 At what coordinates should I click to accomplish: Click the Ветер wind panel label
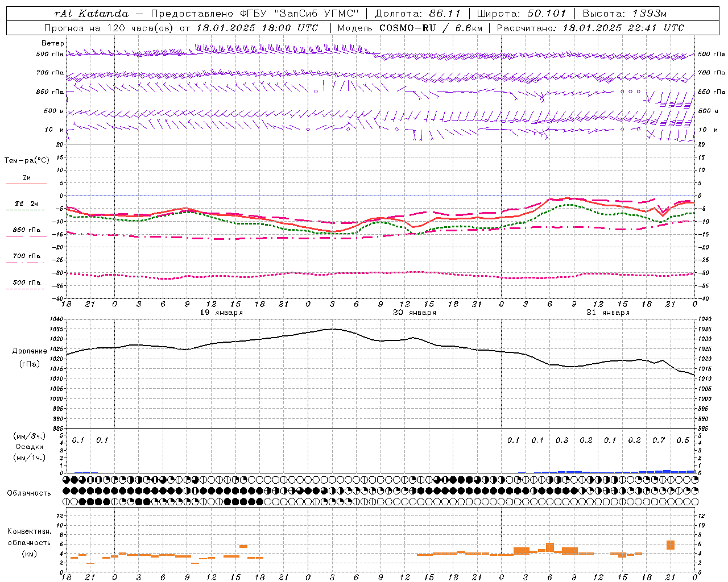coord(53,43)
